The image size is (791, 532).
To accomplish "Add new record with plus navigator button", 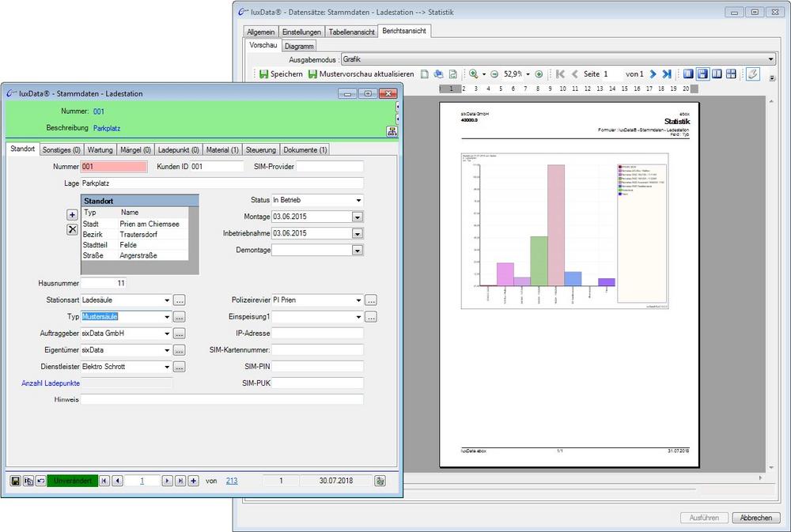I will coord(193,481).
